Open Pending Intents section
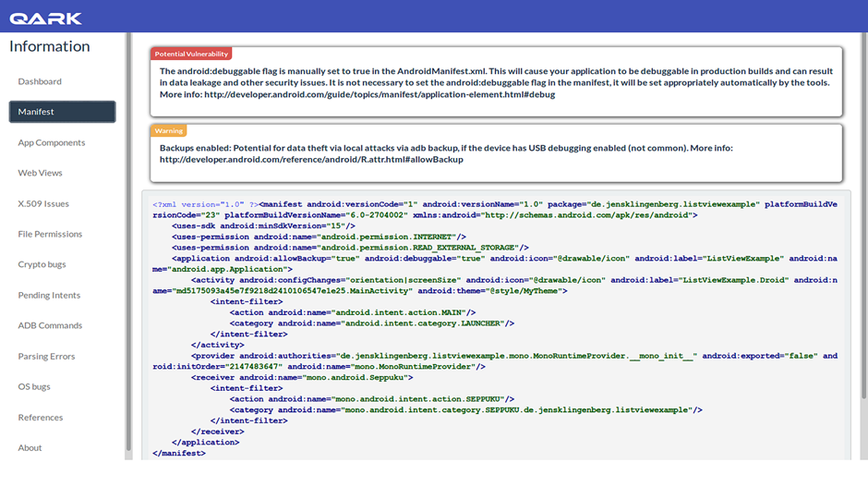 (49, 295)
